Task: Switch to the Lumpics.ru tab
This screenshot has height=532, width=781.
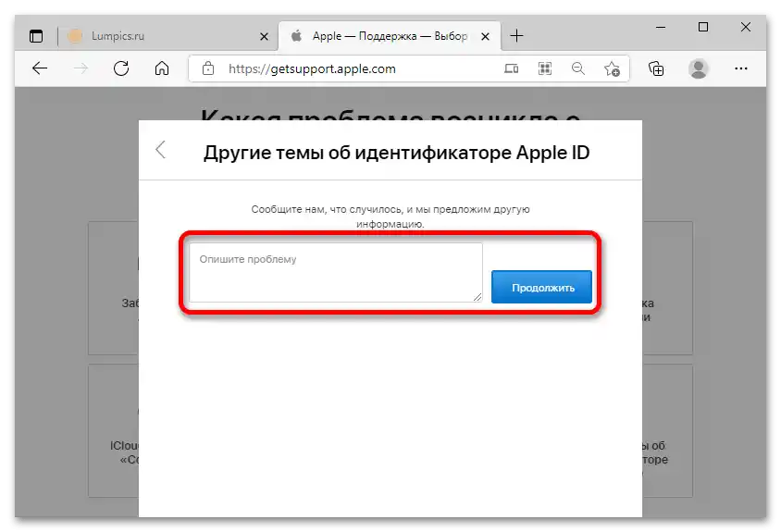Action: tap(169, 36)
